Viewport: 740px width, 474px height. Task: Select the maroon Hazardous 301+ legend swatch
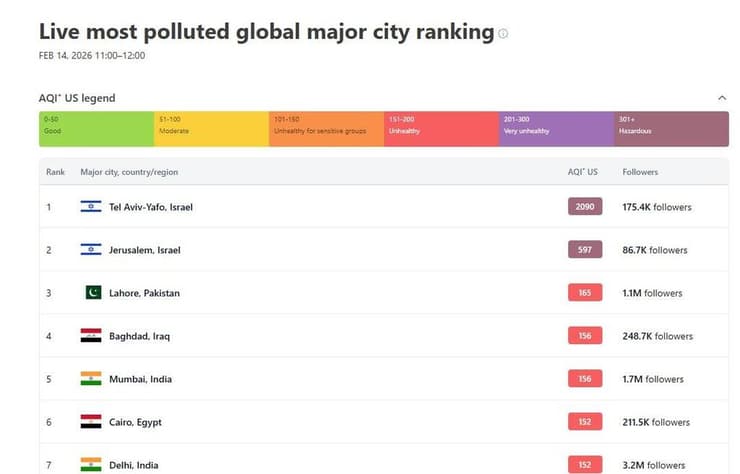click(671, 129)
